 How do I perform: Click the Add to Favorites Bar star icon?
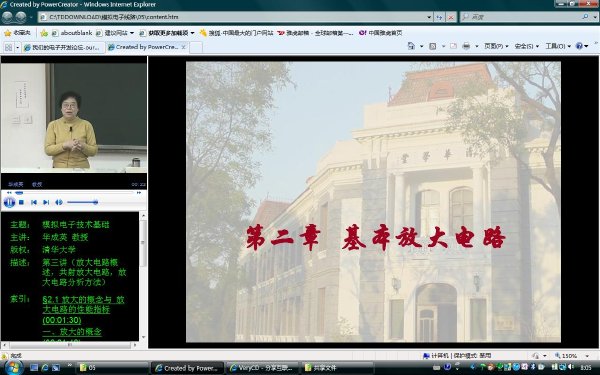(44, 33)
